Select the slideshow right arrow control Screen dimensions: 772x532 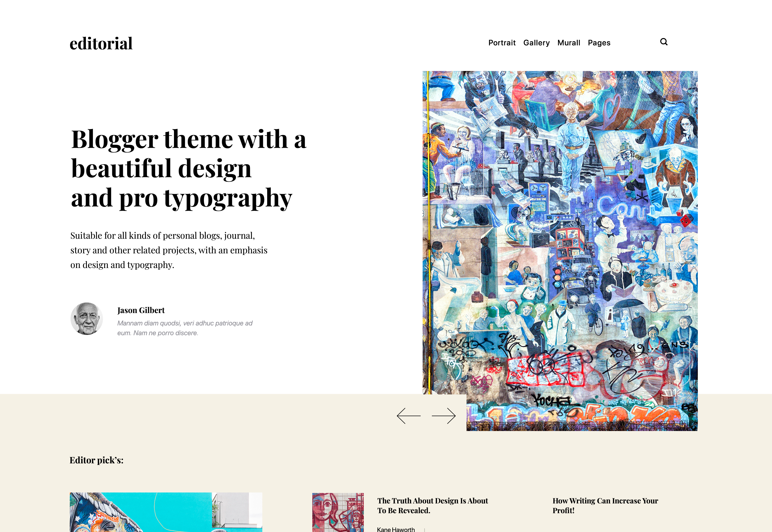[444, 416]
